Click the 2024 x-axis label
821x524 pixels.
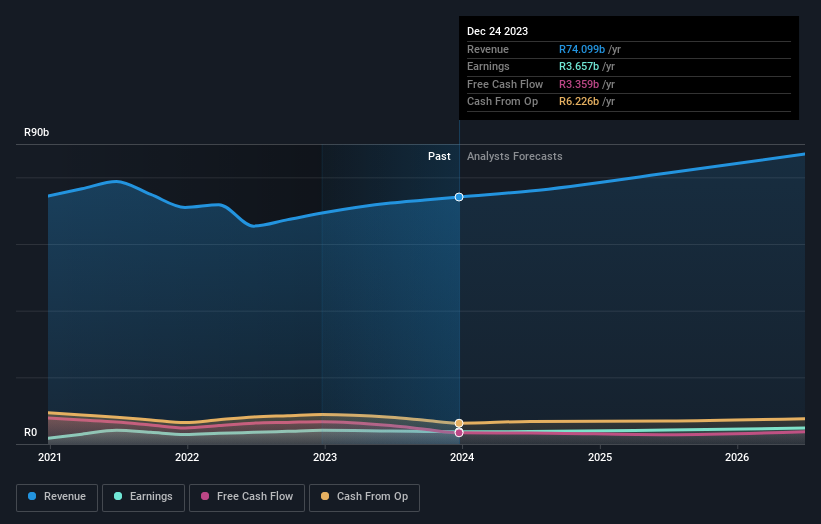(462, 457)
